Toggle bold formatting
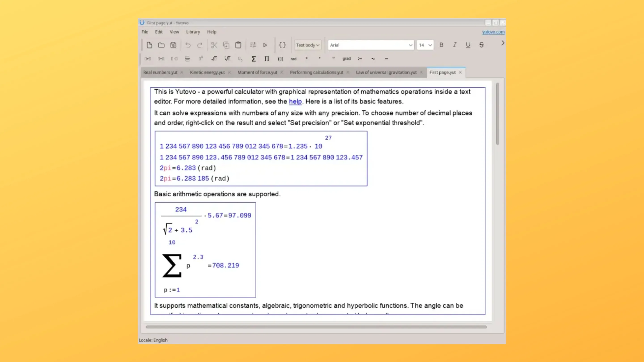This screenshot has width=644, height=362. (441, 45)
